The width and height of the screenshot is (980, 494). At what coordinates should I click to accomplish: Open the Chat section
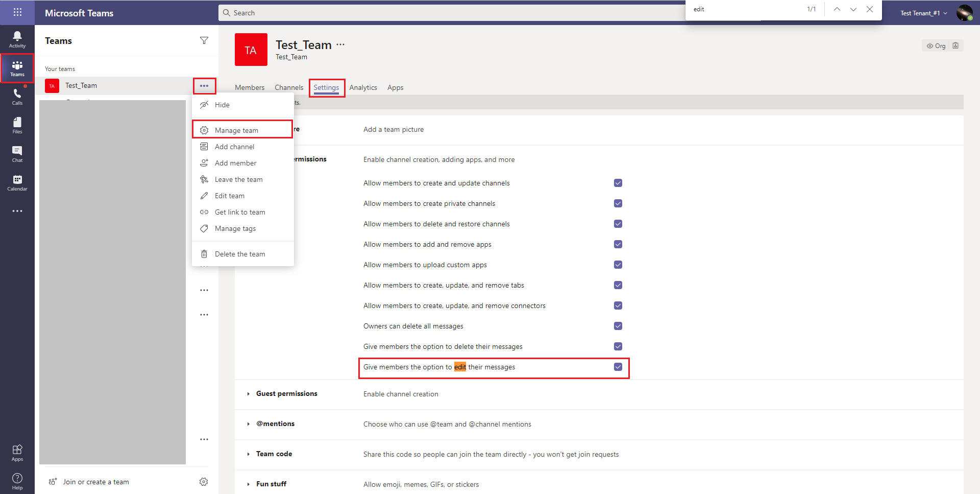click(17, 154)
